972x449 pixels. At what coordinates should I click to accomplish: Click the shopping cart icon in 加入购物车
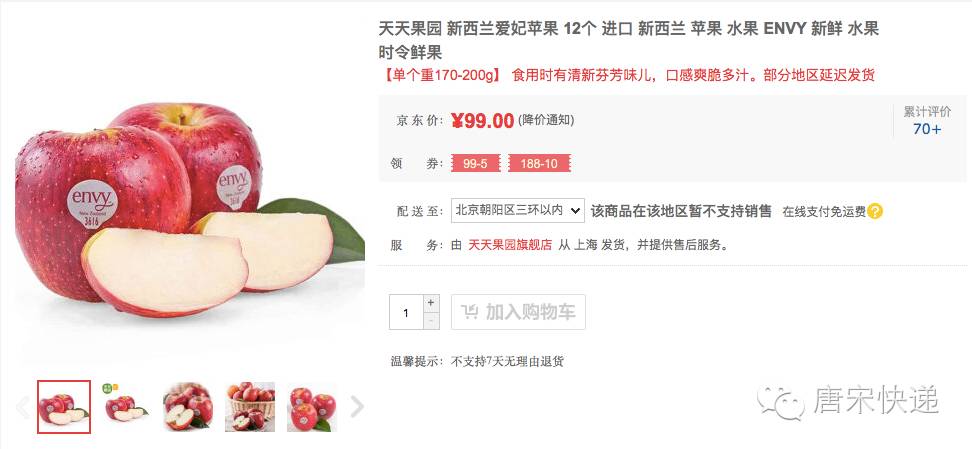tap(469, 312)
